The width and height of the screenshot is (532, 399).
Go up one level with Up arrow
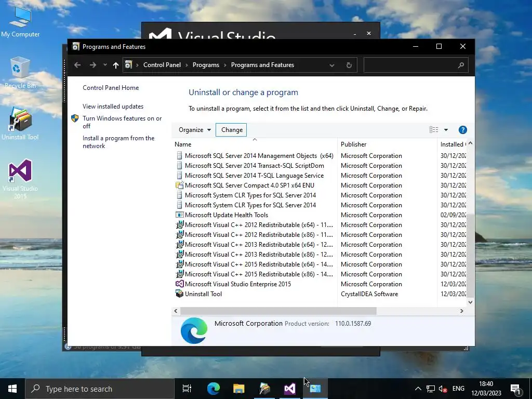(116, 65)
